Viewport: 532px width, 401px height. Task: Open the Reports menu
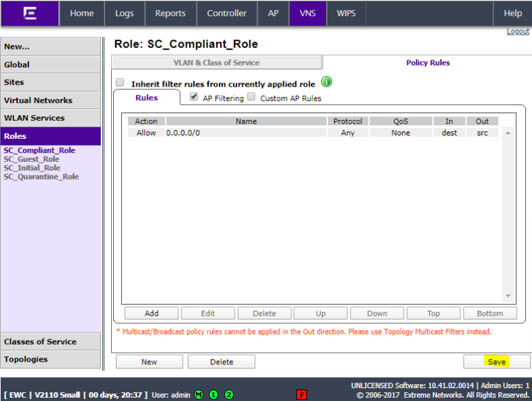[170, 14]
